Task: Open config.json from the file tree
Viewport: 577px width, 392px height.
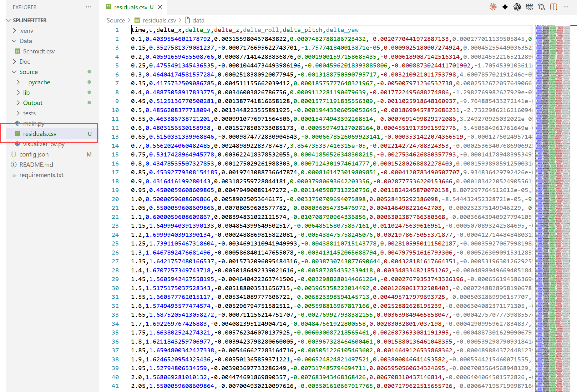Action: 34,154
